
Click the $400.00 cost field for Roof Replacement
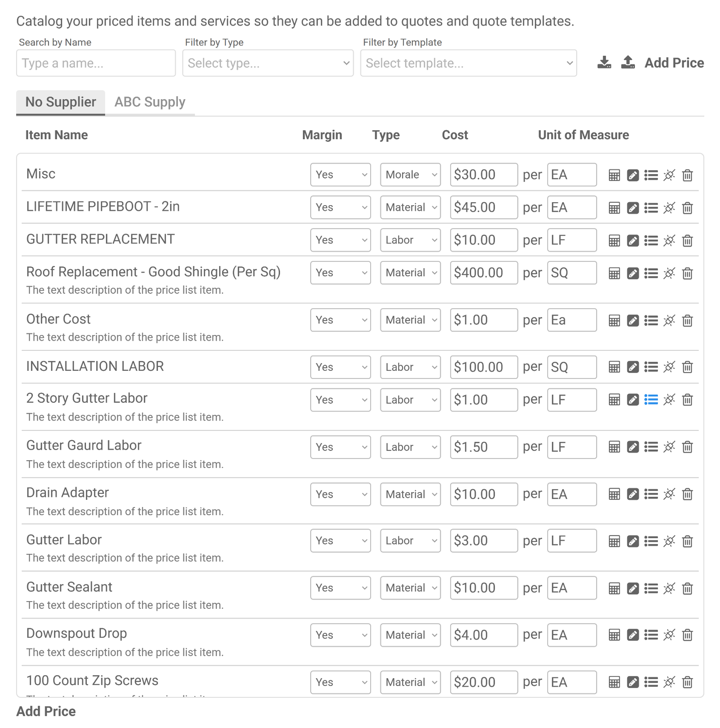point(484,273)
